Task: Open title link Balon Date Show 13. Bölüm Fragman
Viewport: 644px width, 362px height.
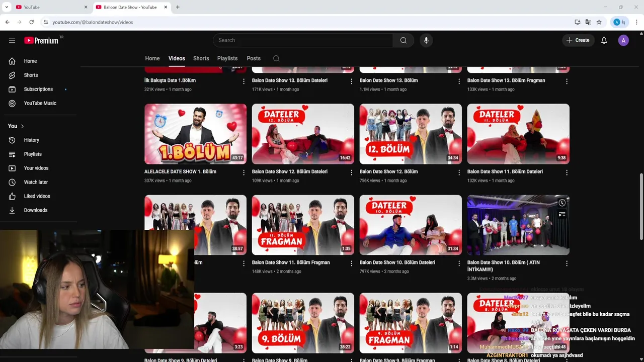Action: point(506,80)
